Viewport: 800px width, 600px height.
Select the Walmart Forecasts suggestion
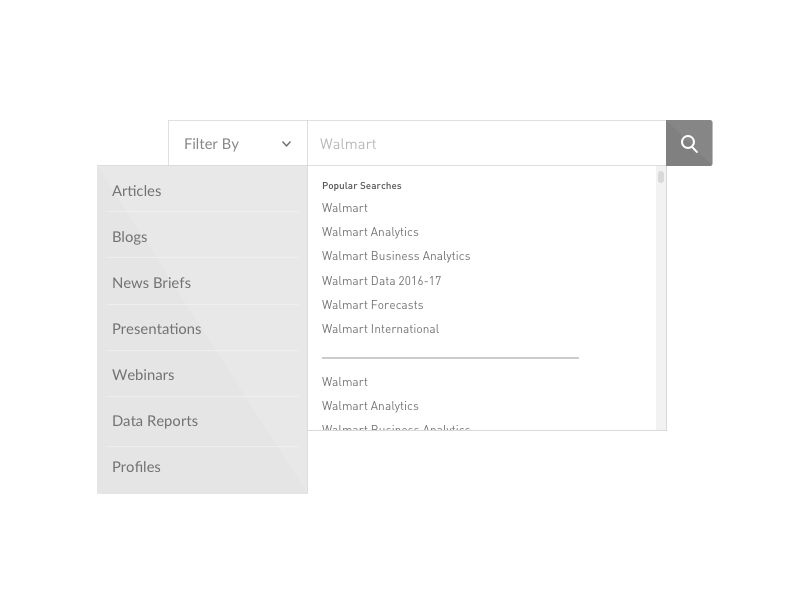372,305
